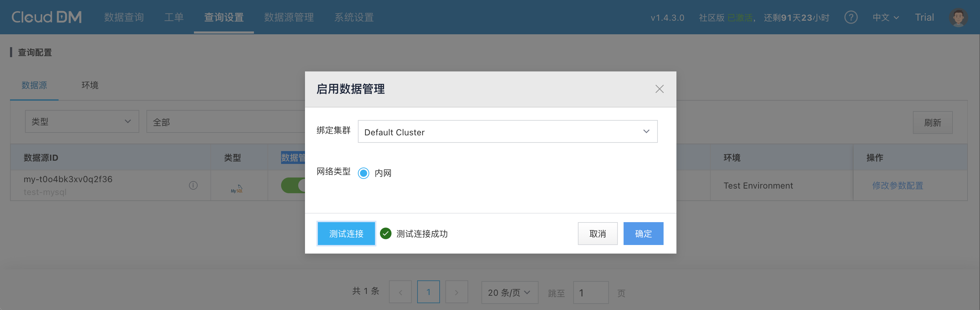
Task: Open the 数据查询 menu
Action: (124, 17)
